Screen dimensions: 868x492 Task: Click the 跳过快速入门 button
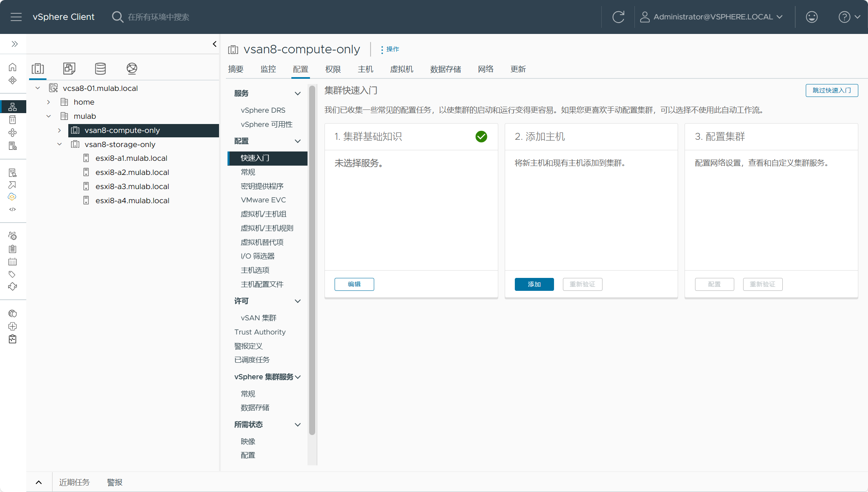832,90
